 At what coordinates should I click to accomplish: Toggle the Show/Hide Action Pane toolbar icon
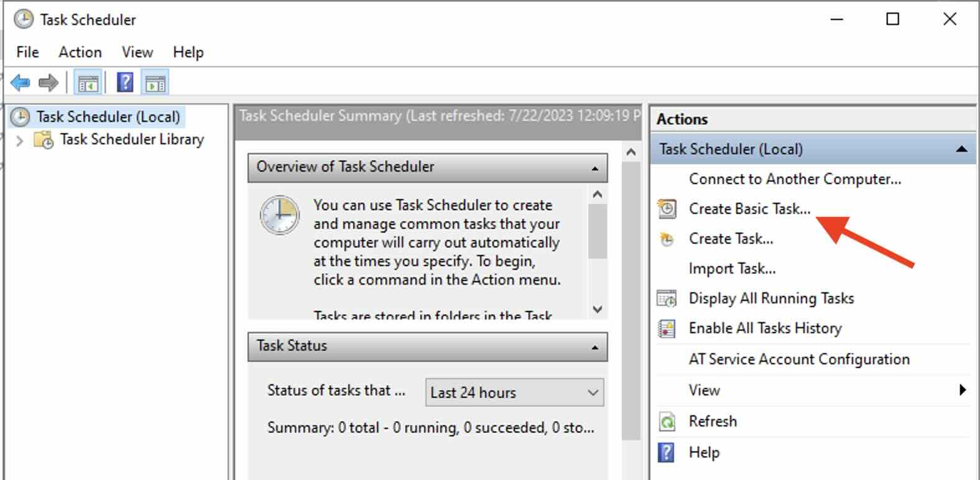(155, 81)
